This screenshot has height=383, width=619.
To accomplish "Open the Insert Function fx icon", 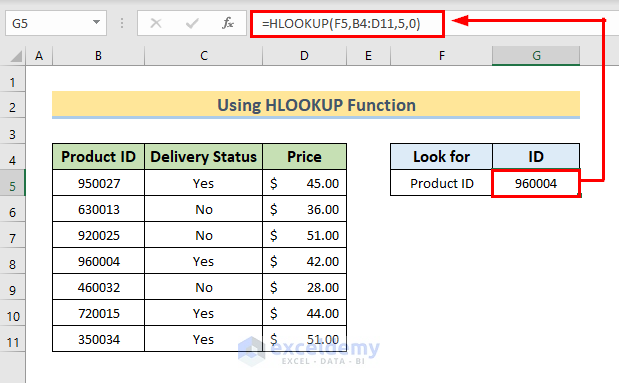I will point(228,23).
